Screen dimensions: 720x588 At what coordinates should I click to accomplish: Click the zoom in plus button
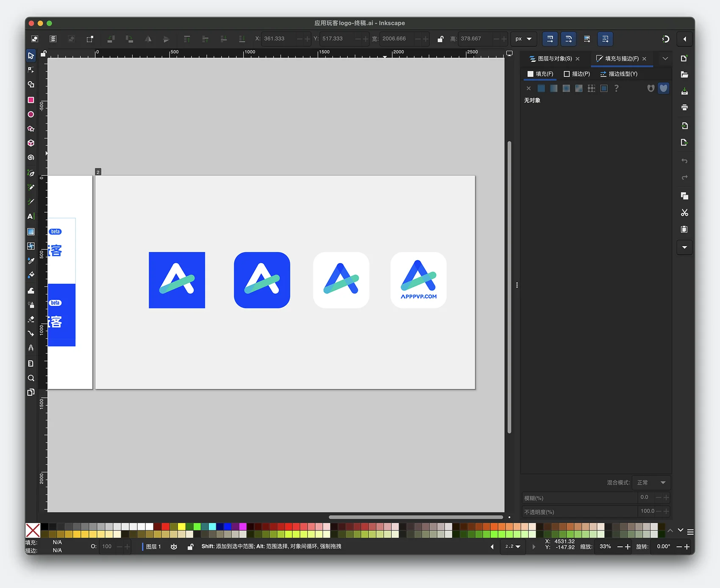628,547
